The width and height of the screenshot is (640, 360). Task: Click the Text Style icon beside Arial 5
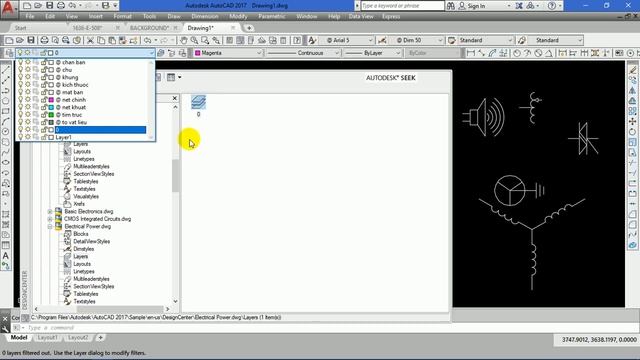pos(312,40)
